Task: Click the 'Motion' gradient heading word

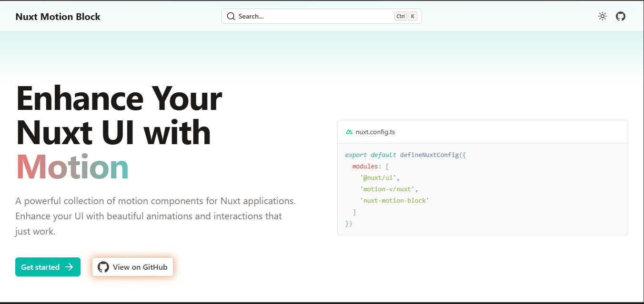Action: coord(72,167)
